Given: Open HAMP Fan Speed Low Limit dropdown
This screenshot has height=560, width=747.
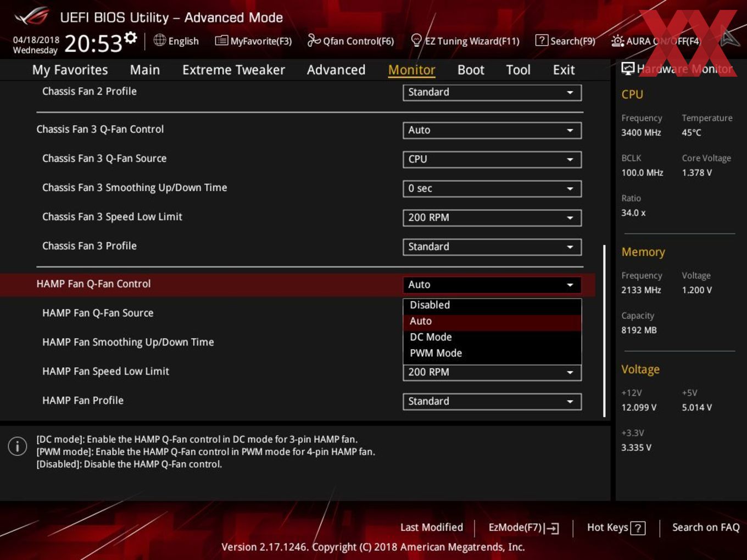Looking at the screenshot, I should pos(492,372).
